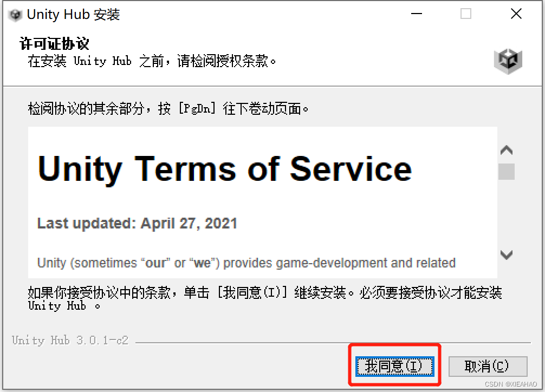Click the disabled maximize window button

click(466, 14)
